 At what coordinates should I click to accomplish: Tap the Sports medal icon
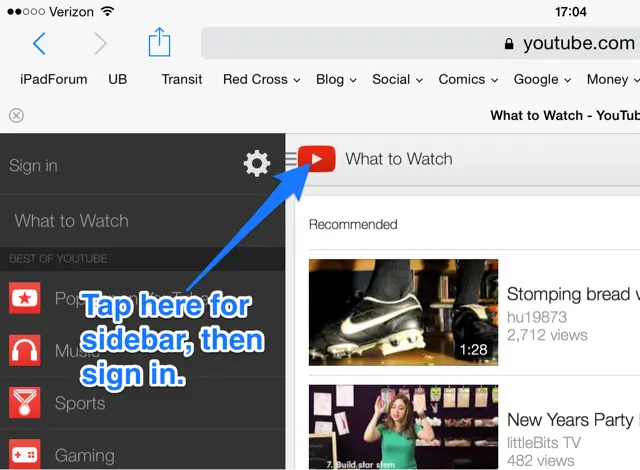(x=25, y=402)
